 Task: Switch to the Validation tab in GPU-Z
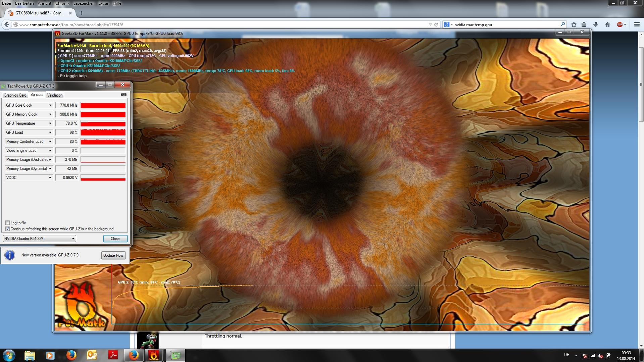tap(55, 95)
